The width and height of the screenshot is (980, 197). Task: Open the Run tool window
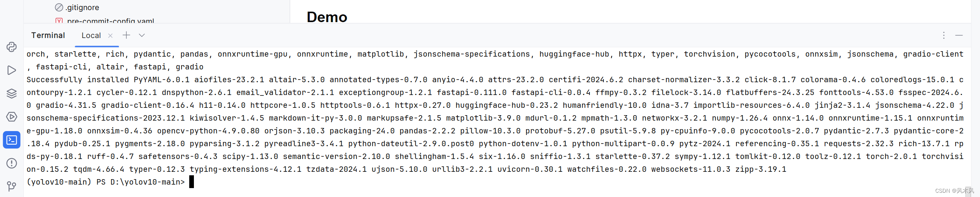coord(12,70)
